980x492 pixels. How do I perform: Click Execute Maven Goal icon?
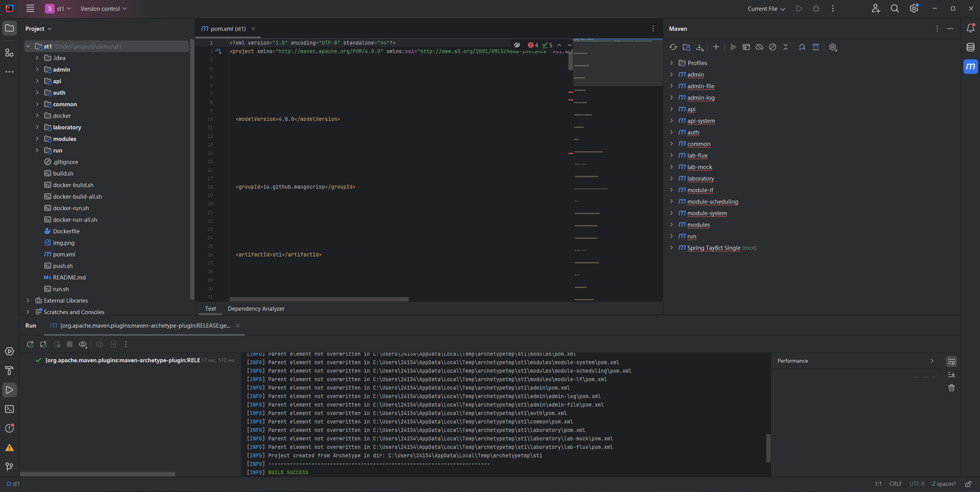click(x=746, y=47)
